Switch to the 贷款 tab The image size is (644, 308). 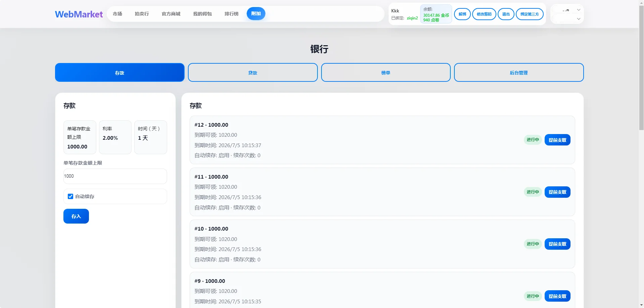coord(253,72)
